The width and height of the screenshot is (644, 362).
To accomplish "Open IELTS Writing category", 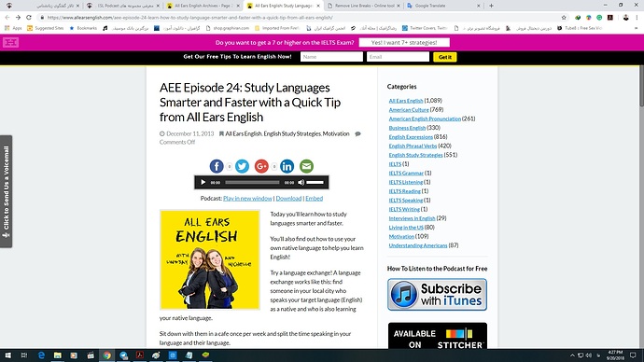I will coord(404,209).
